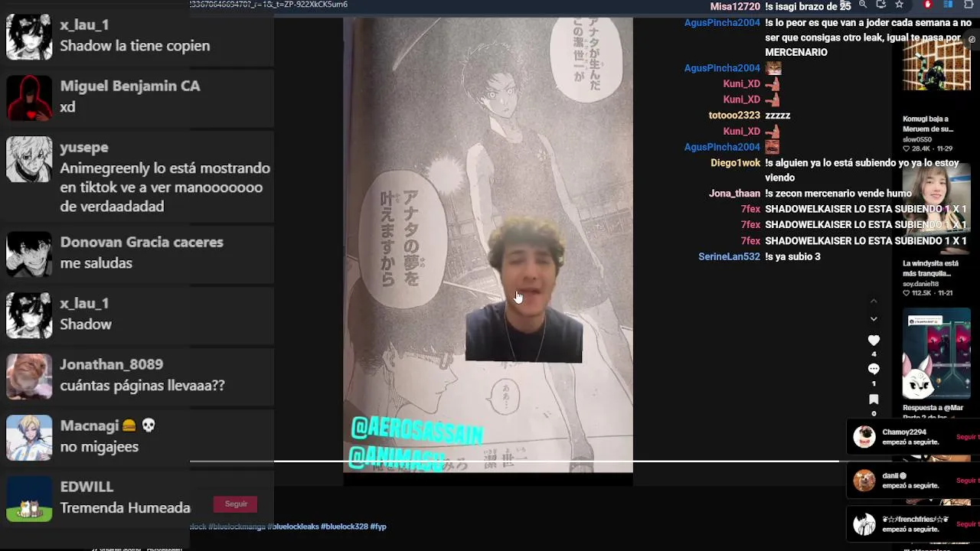Click the message 'no migajees'
This screenshot has width=980, height=551.
pos(100,446)
